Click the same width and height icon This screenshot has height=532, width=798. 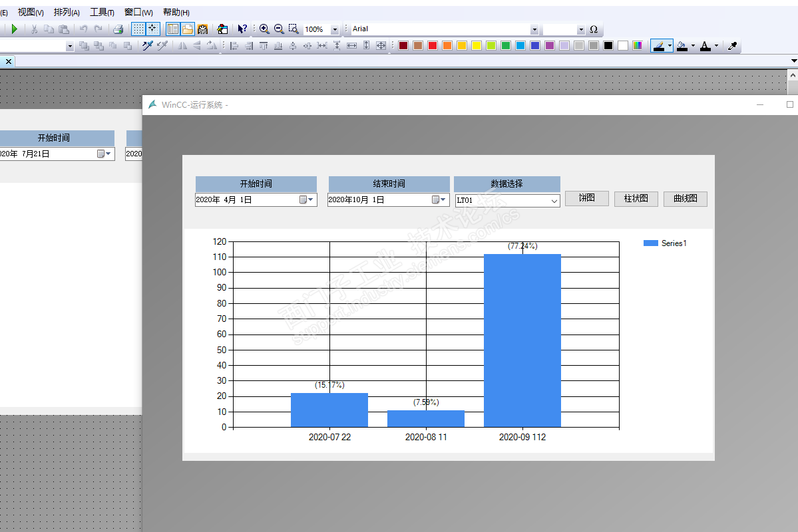point(381,46)
